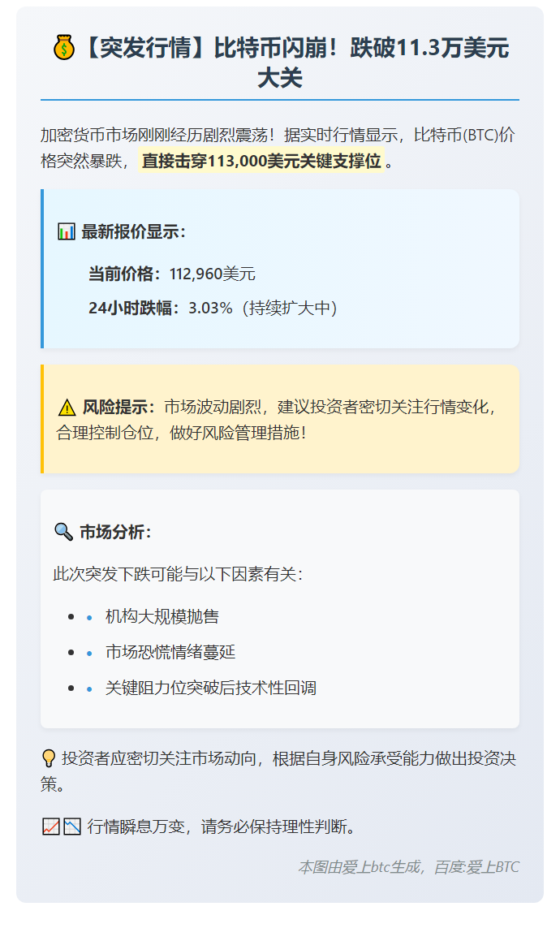Click the 市场恐慌情绪蔓延 list item
This screenshot has width=560, height=928.
point(170,653)
